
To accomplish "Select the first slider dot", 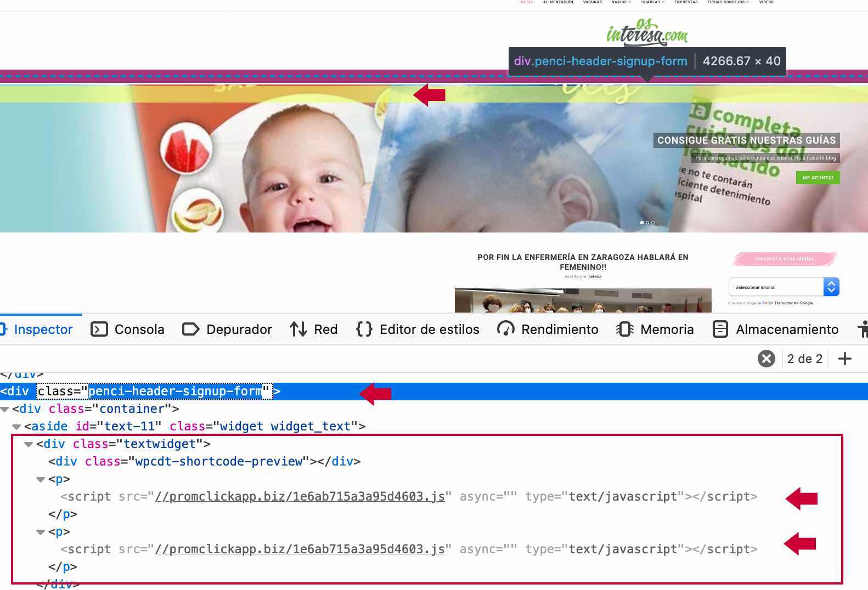I will coord(642,223).
